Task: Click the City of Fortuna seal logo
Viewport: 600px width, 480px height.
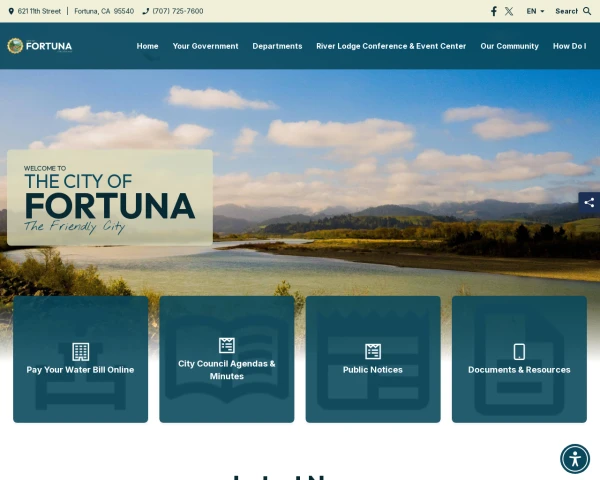Action: tap(15, 46)
